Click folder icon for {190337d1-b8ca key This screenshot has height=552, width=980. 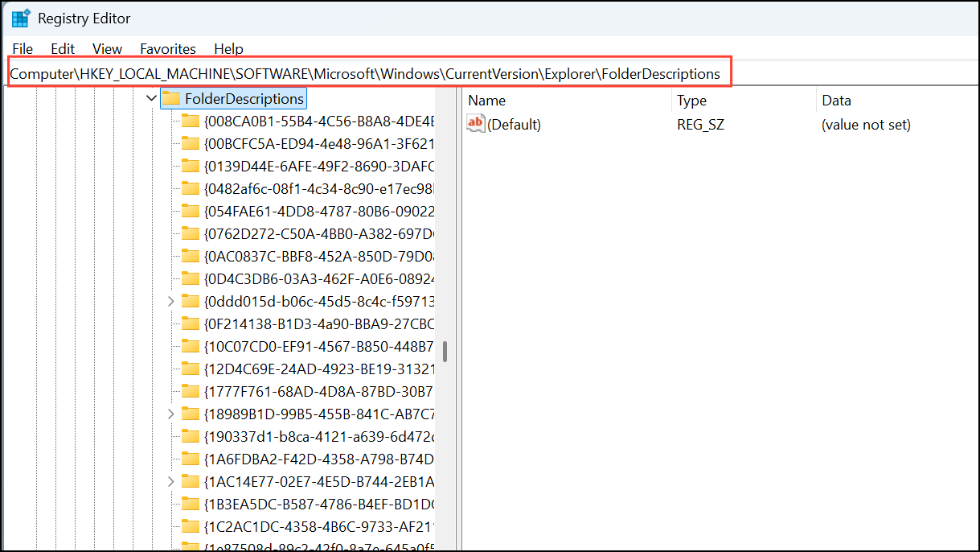191,437
